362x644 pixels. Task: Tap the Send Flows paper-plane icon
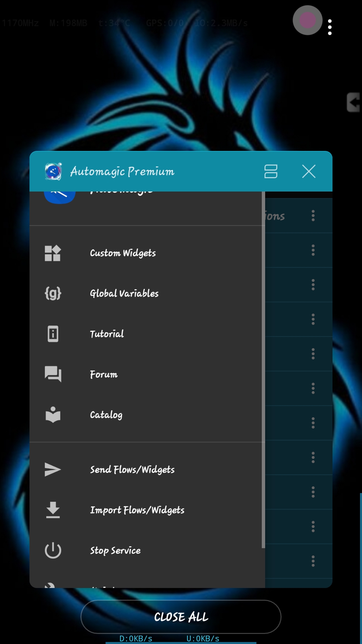coord(53,469)
